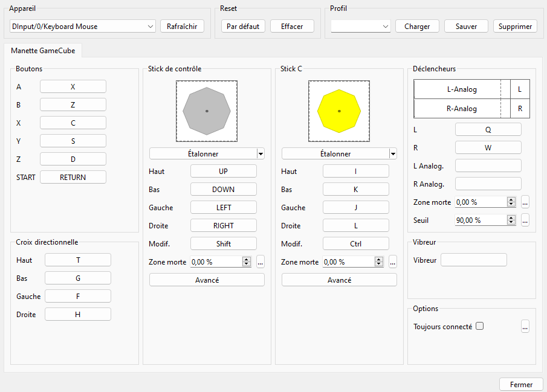
Task: Rebind Stick C Modif. mapped to Ctrl
Action: pyautogui.click(x=356, y=244)
